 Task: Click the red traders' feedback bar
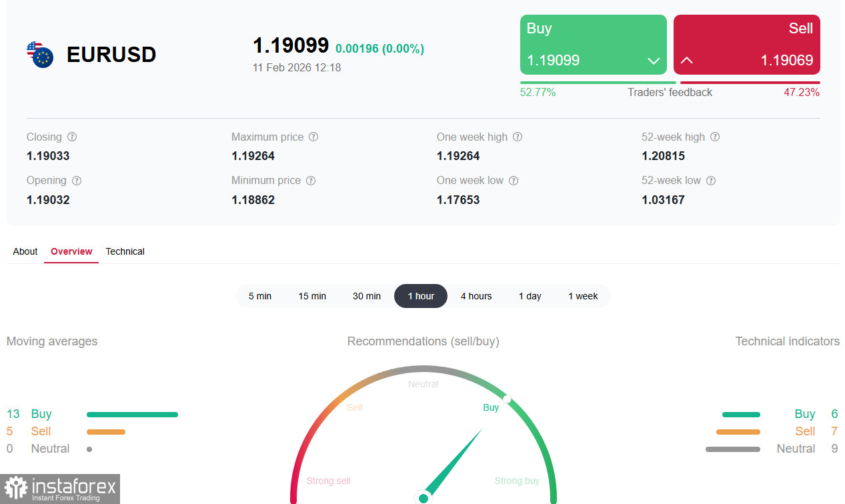(x=750, y=83)
